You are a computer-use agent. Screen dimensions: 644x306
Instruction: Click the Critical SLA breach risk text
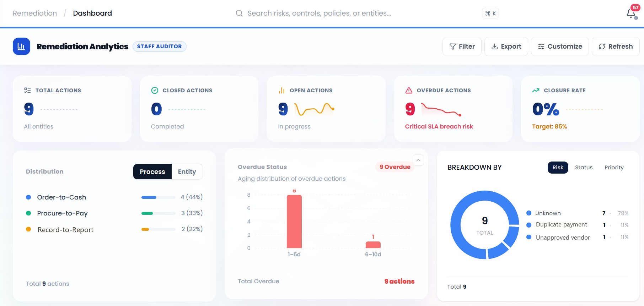[439, 126]
